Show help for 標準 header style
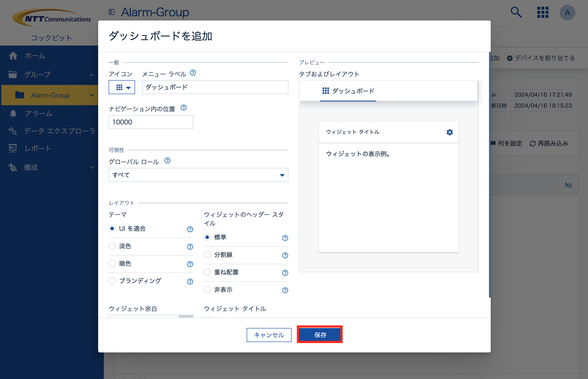This screenshot has width=588, height=379. (285, 238)
